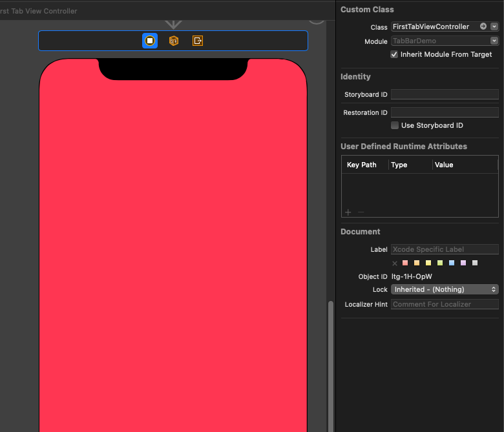Choose the orange label color swatch
Image resolution: width=504 pixels, height=432 pixels.
417,263
